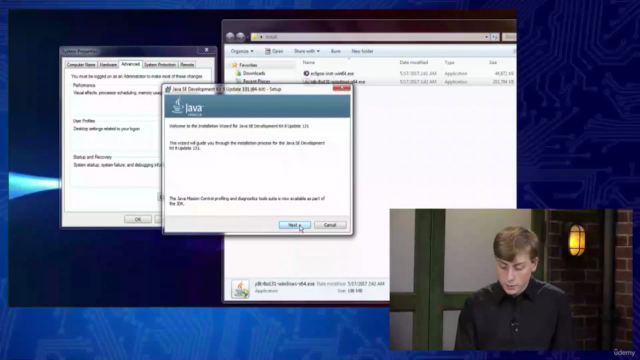
Task: Select Favorites in the navigation pane
Action: [248, 65]
